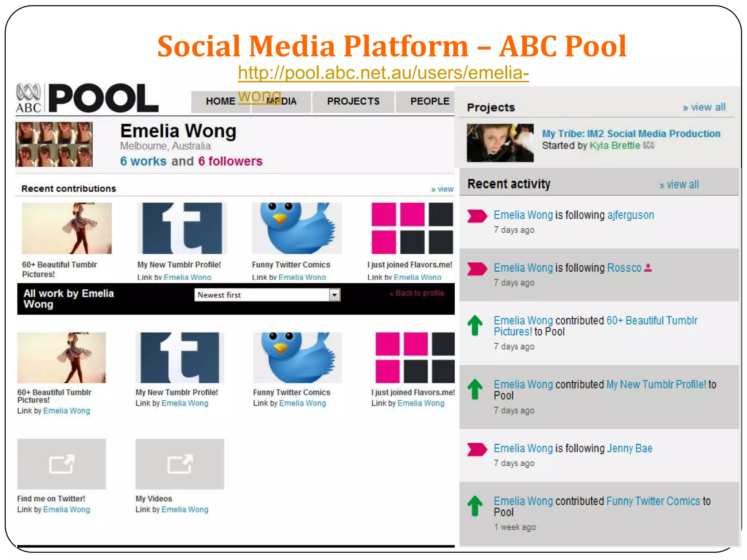
Task: Open the Newest first sort dropdown
Action: pos(267,295)
